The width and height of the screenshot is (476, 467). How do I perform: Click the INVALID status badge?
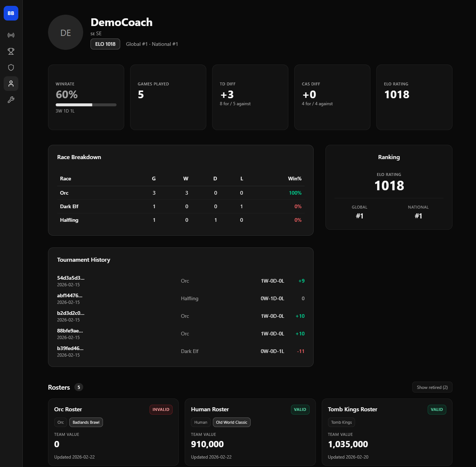(161, 409)
